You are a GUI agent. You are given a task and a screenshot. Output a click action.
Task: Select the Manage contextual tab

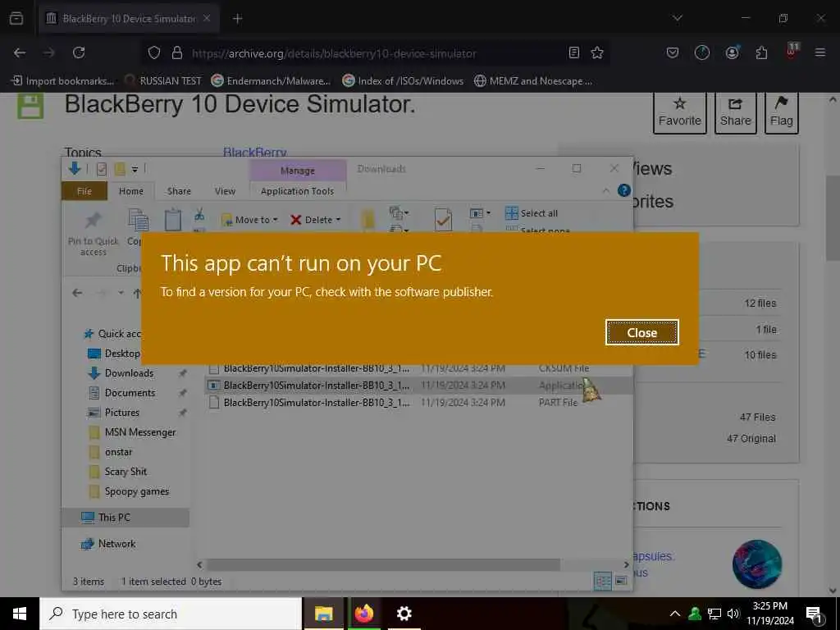tap(297, 171)
